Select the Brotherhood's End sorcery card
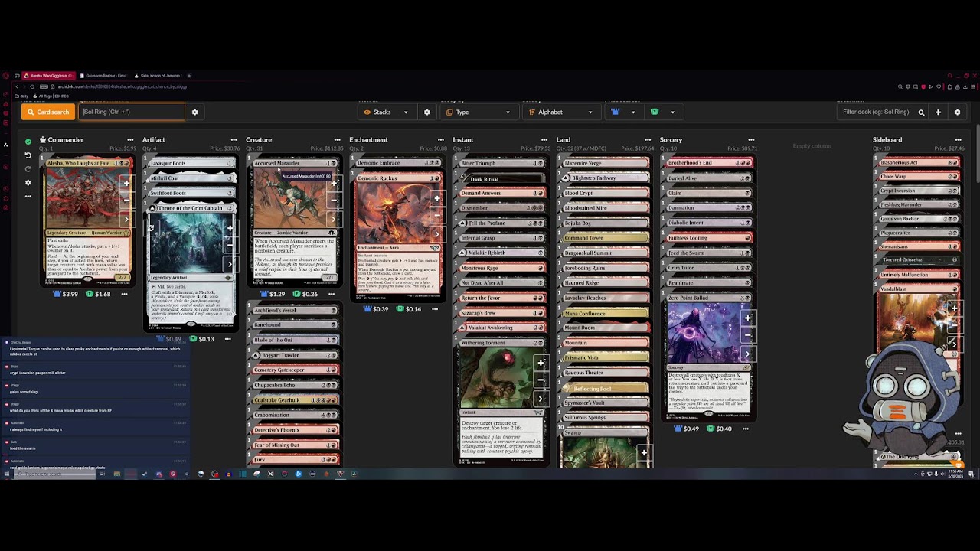This screenshot has height=551, width=980. [708, 163]
